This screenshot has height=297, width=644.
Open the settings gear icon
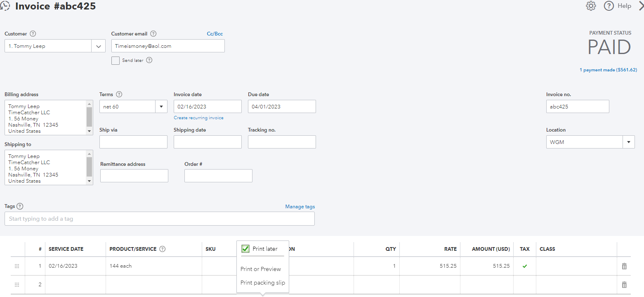pos(591,6)
